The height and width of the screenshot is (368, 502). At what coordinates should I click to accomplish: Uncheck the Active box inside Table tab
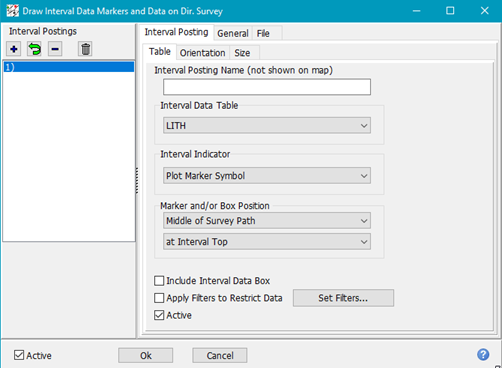point(159,315)
